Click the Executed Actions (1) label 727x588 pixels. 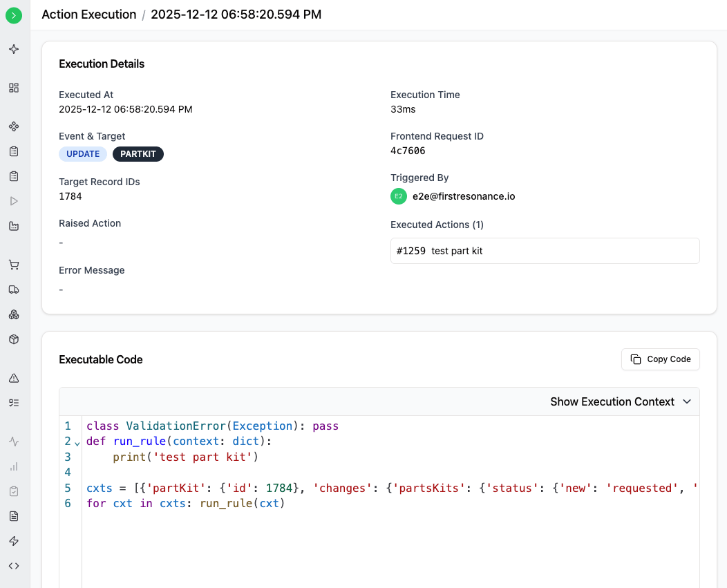(x=437, y=225)
